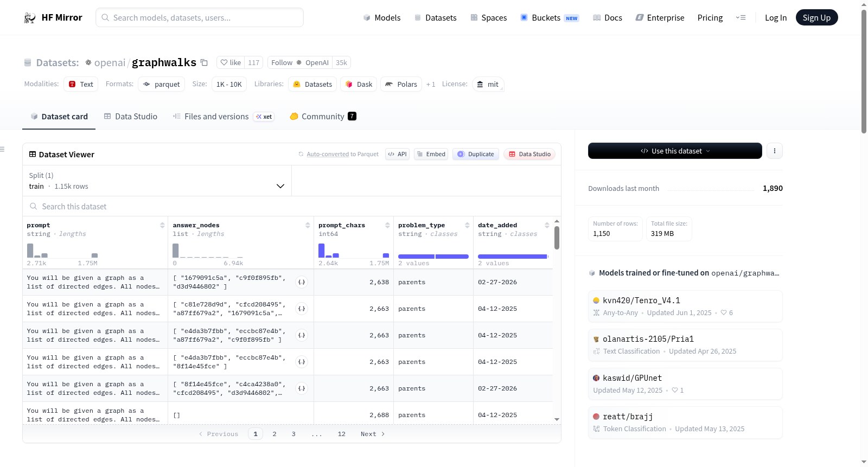Go to Datasets in the top navigation
This screenshot has width=868, height=467.
click(435, 18)
